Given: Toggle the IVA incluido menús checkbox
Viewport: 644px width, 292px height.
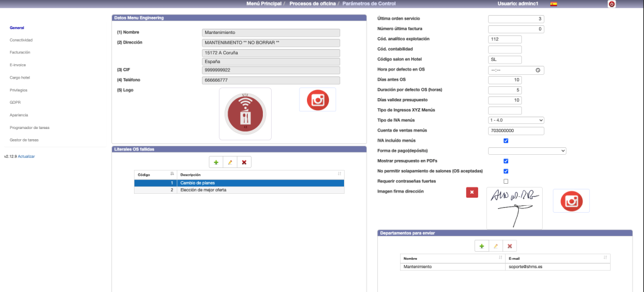Looking at the screenshot, I should click(x=506, y=140).
